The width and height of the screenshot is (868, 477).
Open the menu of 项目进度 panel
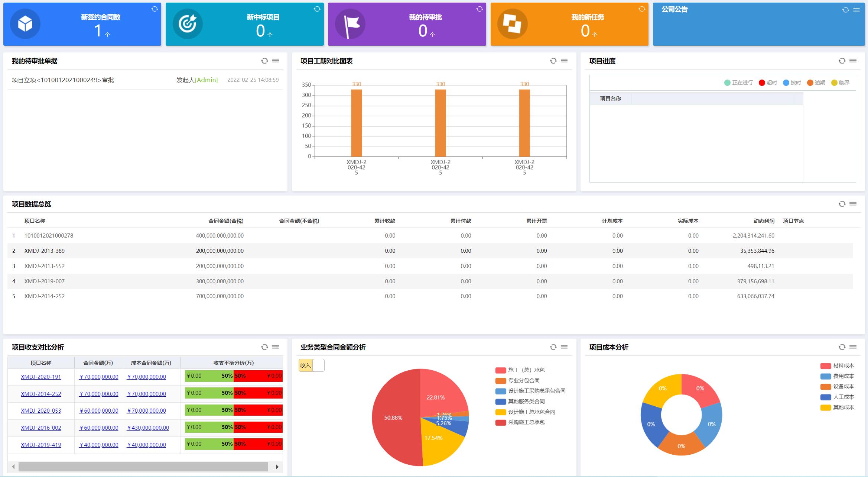coord(853,61)
